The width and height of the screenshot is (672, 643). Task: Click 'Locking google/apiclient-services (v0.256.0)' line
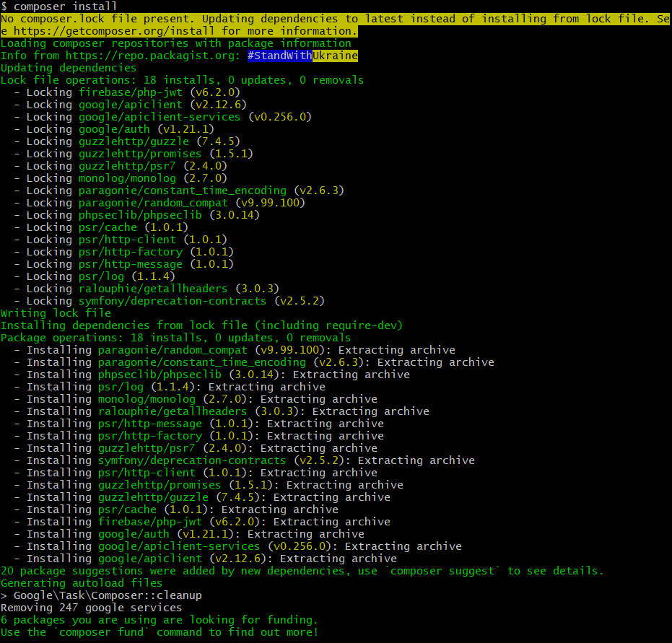162,117
